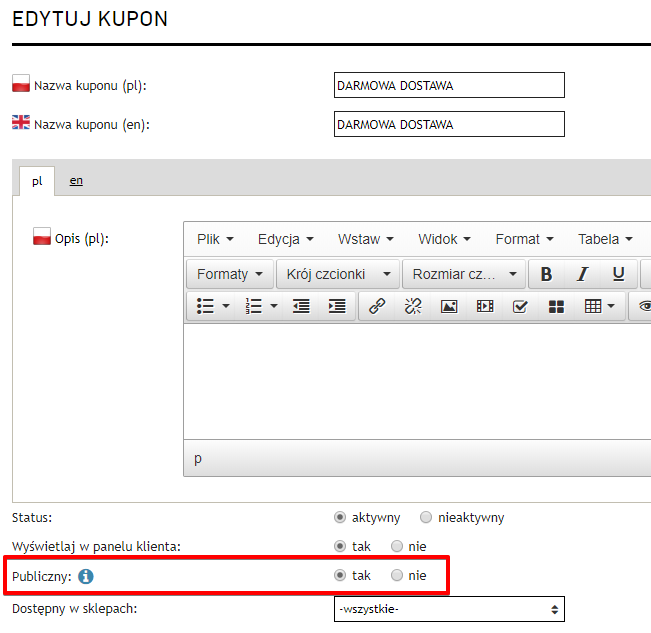The image size is (651, 633).
Task: Open the Tabela menu
Action: click(x=605, y=239)
